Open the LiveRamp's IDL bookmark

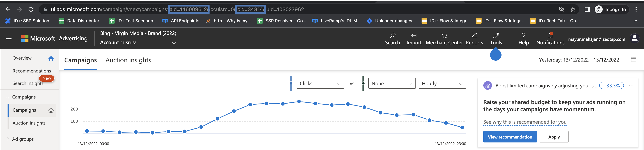point(337,21)
